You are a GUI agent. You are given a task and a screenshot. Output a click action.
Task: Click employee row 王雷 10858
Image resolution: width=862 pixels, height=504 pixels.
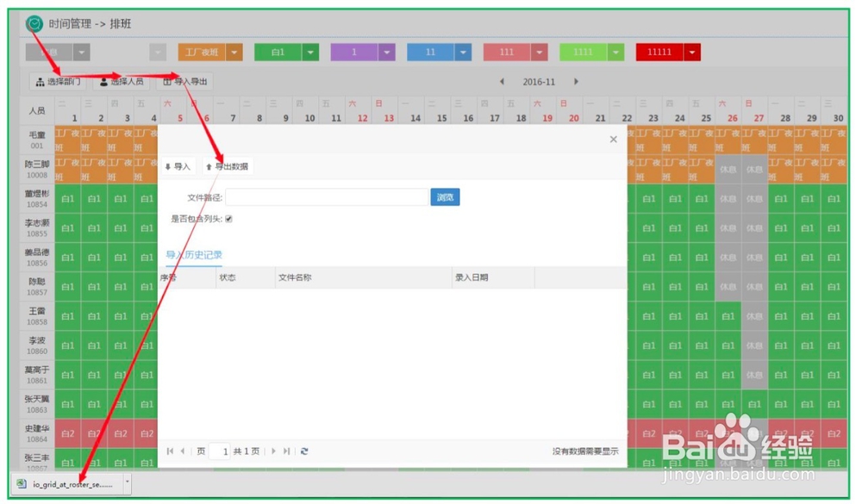click(x=37, y=316)
